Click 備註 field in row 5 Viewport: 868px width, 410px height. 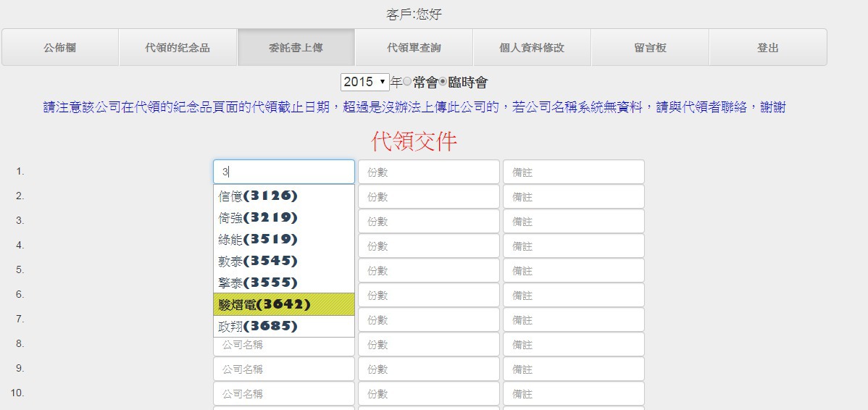(x=574, y=271)
